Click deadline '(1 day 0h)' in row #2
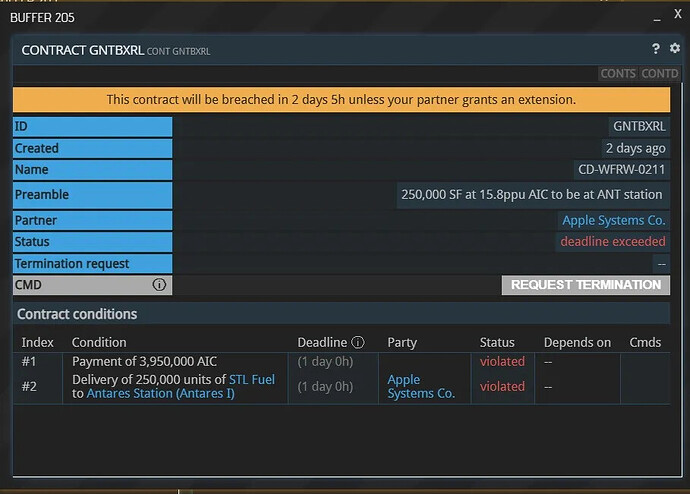 coord(325,387)
